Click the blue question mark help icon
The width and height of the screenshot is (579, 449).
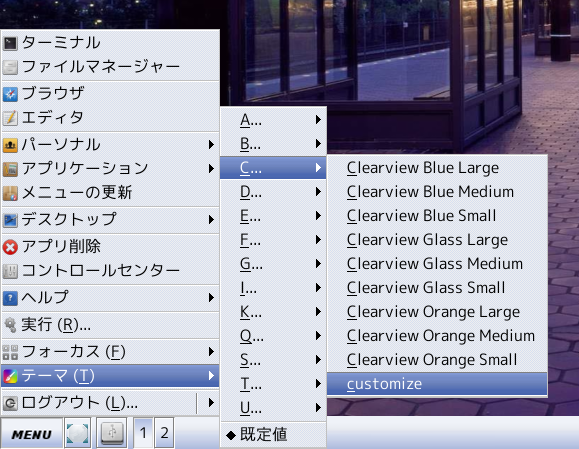(10, 298)
